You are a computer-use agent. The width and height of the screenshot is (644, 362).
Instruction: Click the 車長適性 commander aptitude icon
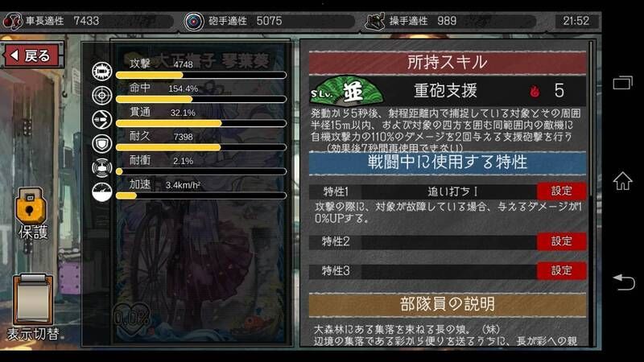coord(13,21)
